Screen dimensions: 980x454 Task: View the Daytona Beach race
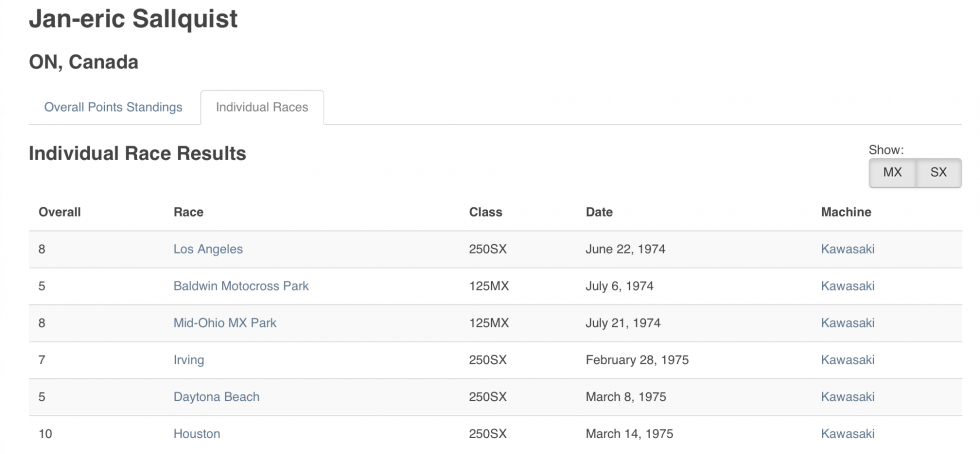(x=216, y=397)
